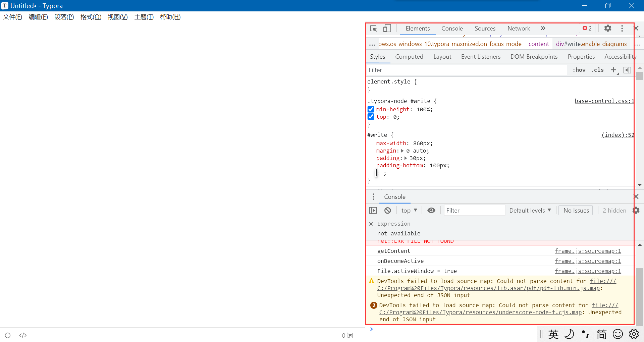The height and width of the screenshot is (342, 644).
Task: Remove the live Expression with X icon
Action: [371, 224]
